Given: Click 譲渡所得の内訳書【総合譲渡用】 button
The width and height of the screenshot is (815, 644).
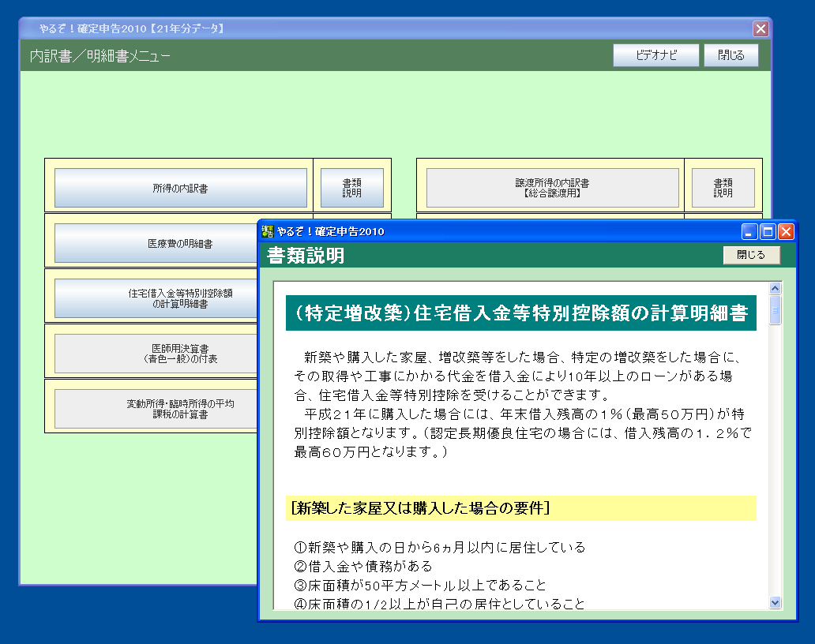Looking at the screenshot, I should point(553,188).
